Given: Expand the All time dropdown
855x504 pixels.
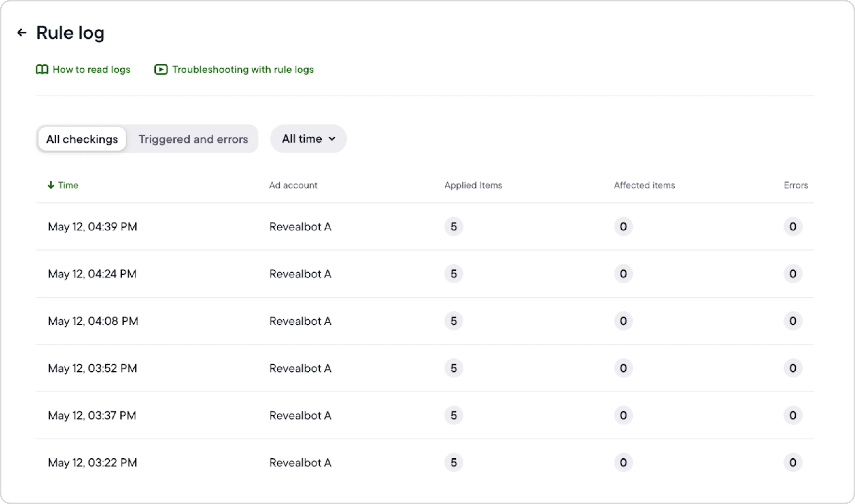Looking at the screenshot, I should (x=308, y=139).
